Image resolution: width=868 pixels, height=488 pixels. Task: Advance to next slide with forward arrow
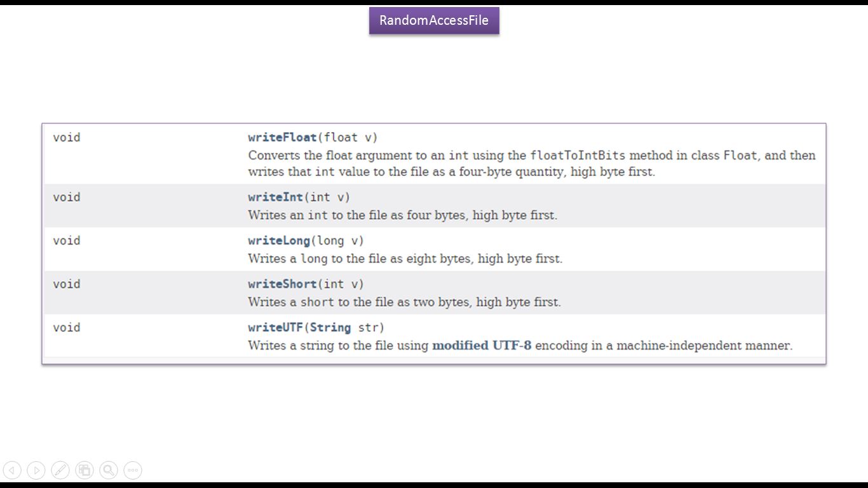coord(36,470)
